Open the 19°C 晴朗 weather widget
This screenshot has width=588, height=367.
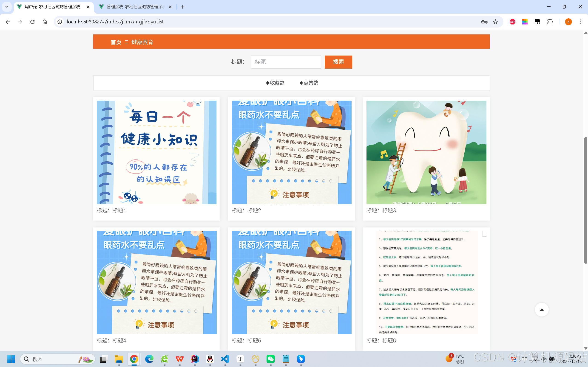click(455, 359)
